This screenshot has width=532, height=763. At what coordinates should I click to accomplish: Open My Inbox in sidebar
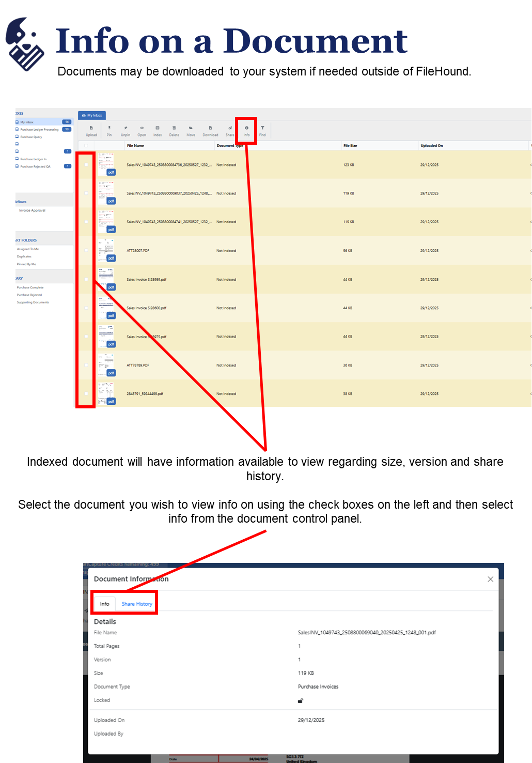coord(27,123)
